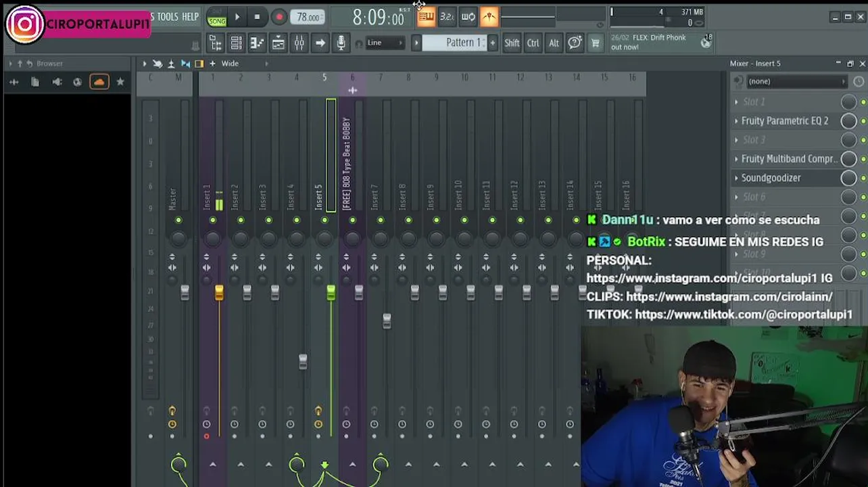Toggle the 3-2-1 countdown before recording icon
Viewport: 868px width, 487px height.
(447, 17)
